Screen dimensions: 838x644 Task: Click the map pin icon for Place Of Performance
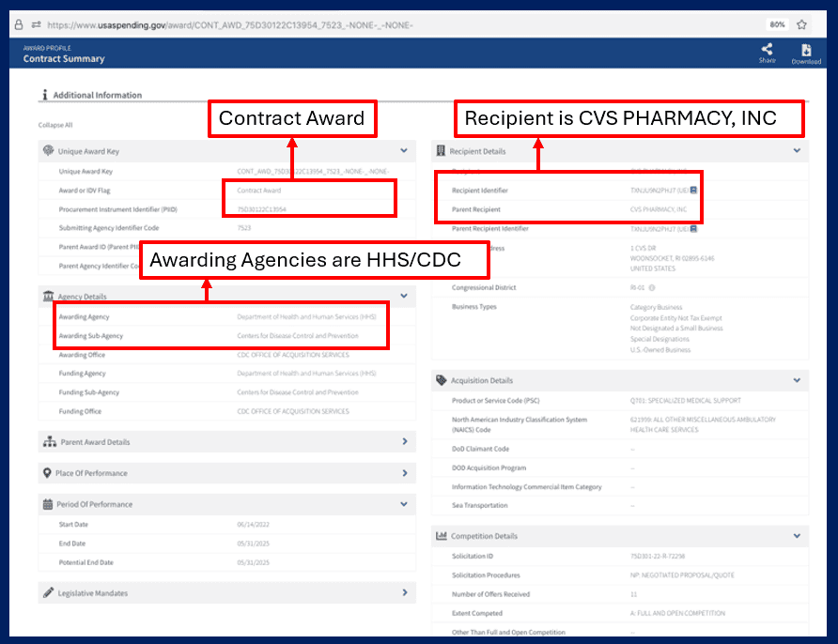point(47,473)
